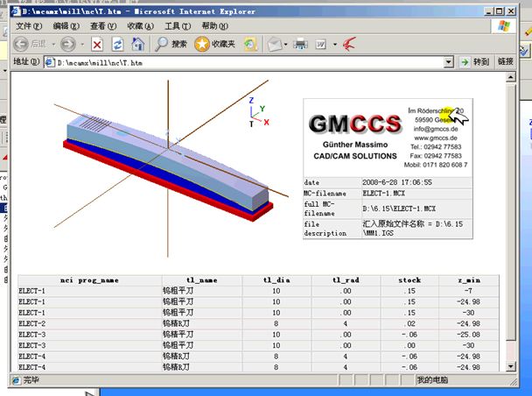This screenshot has height=396, width=532.
Task: Click the scrollbar down arrow
Action: pos(511,366)
